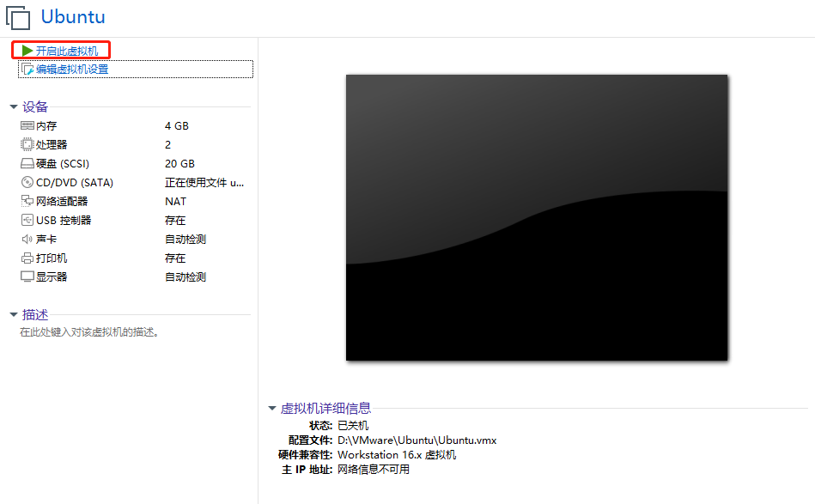Click the 正在使用文件 CD/DVD value
The height and width of the screenshot is (504, 815).
[x=204, y=182]
